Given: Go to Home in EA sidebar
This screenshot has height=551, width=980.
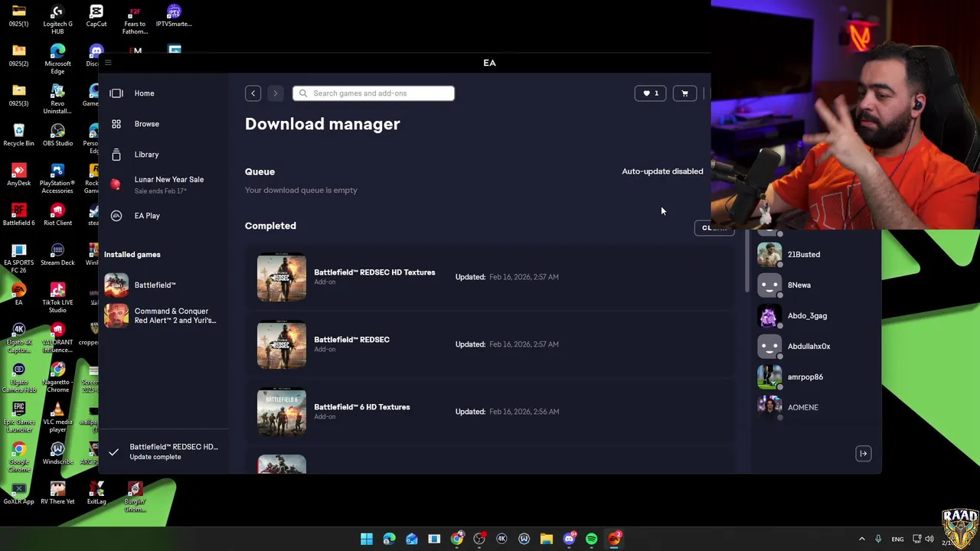Looking at the screenshot, I should 144,93.
